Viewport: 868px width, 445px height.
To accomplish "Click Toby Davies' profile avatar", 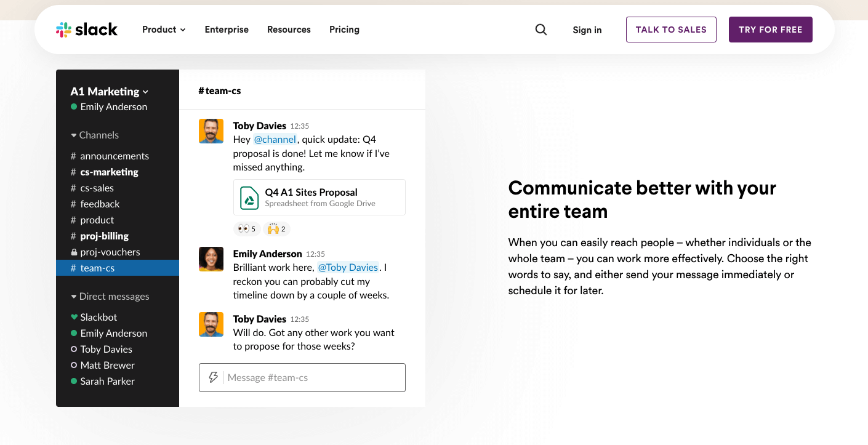I will tap(211, 131).
